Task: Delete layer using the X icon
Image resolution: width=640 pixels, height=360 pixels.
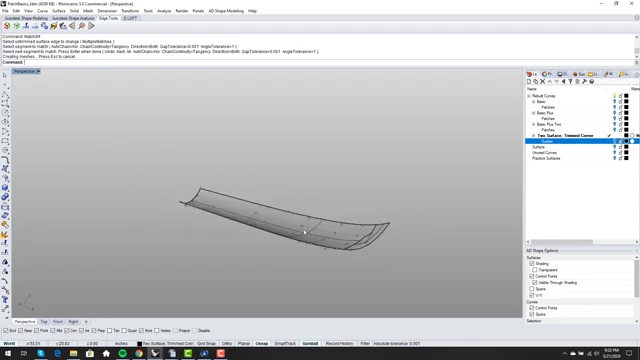Action: (542, 82)
